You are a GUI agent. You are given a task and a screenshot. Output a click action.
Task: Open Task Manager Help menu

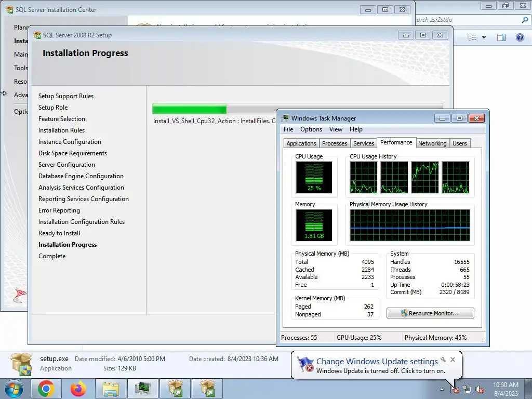[356, 129]
